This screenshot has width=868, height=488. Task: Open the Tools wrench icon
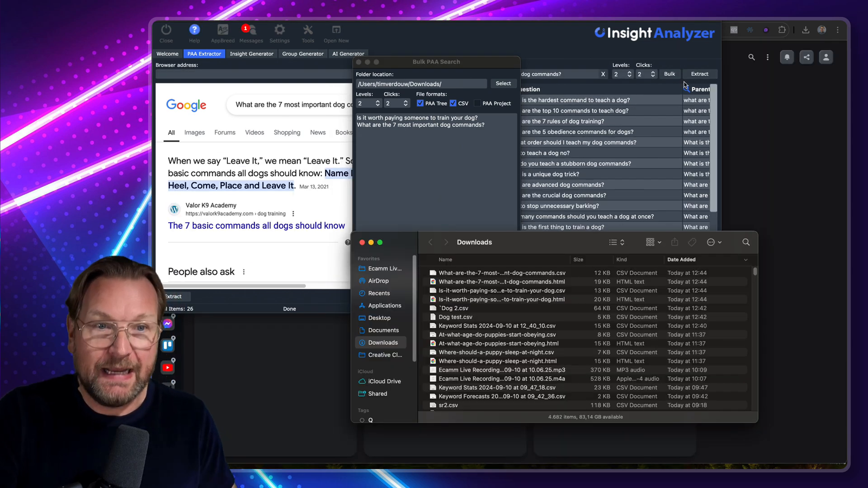tap(308, 30)
